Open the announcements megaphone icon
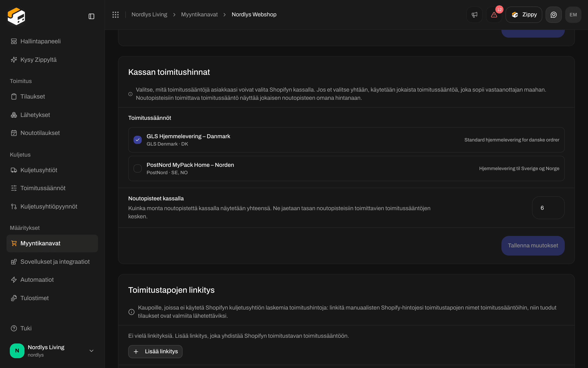Screen dimensions: 588x368 click(x=474, y=15)
